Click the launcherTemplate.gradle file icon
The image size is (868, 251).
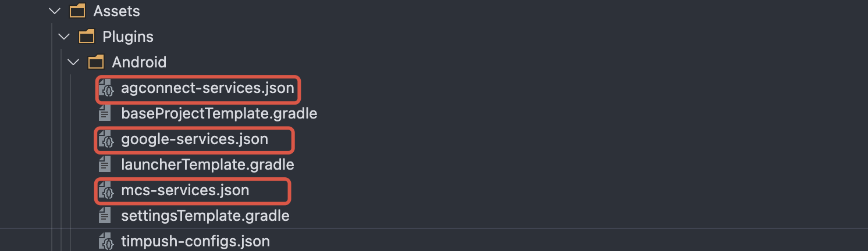pyautogui.click(x=105, y=165)
